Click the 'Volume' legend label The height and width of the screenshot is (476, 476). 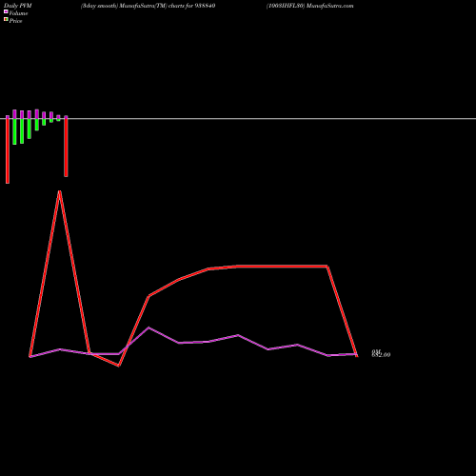(x=18, y=13)
